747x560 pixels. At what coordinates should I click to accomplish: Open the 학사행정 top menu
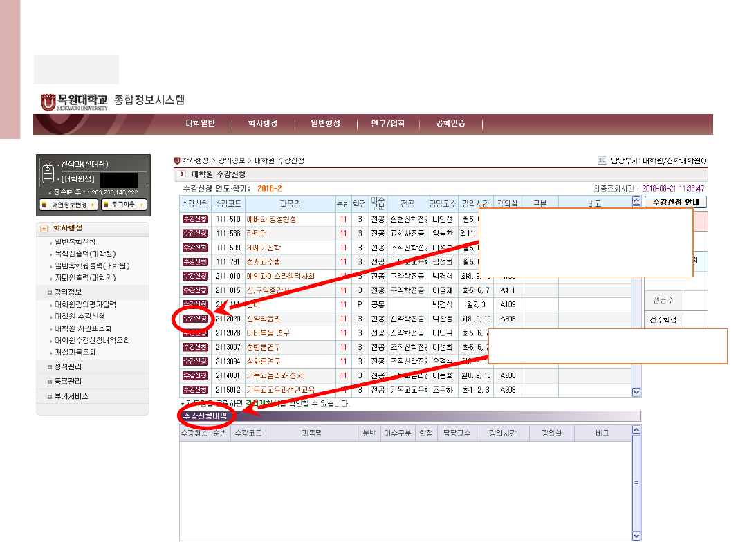tap(263, 124)
